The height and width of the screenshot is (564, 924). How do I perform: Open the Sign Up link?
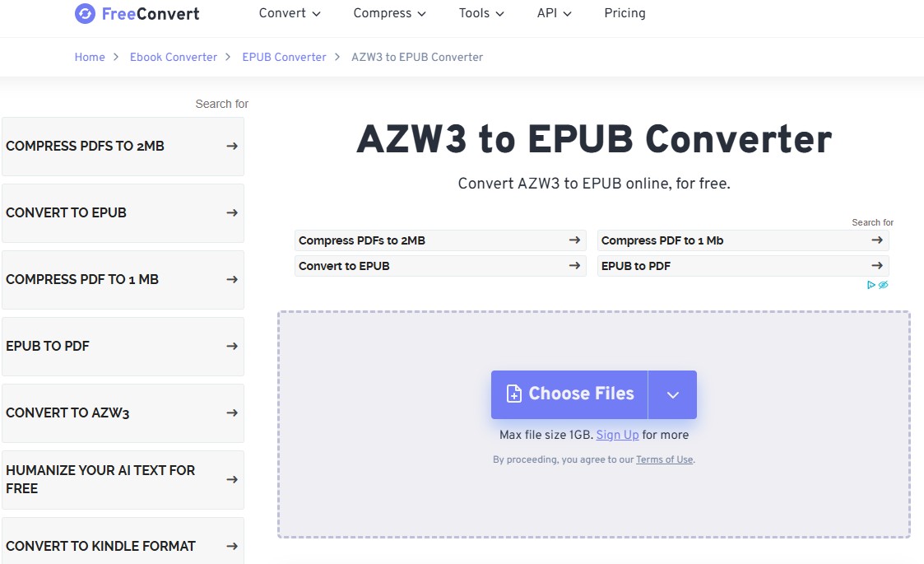click(617, 435)
